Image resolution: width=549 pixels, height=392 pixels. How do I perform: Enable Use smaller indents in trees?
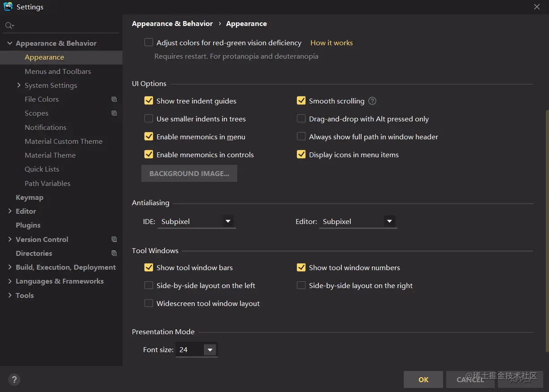[x=149, y=119]
